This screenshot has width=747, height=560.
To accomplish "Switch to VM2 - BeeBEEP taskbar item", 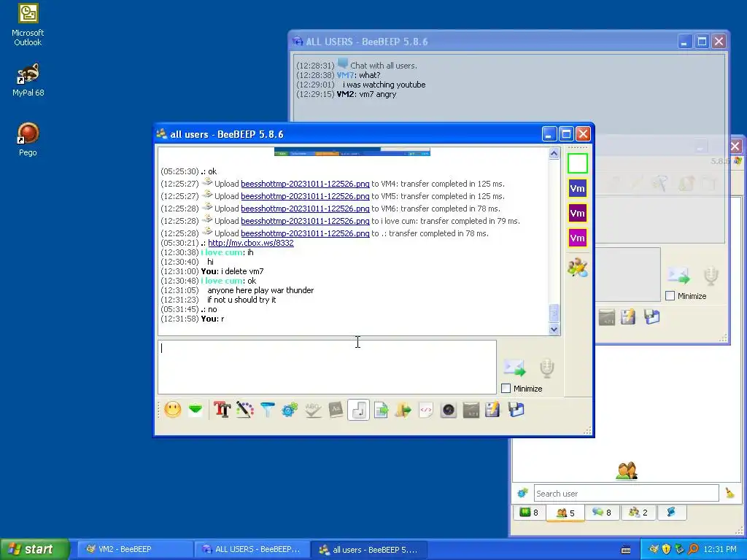I will tap(134, 549).
